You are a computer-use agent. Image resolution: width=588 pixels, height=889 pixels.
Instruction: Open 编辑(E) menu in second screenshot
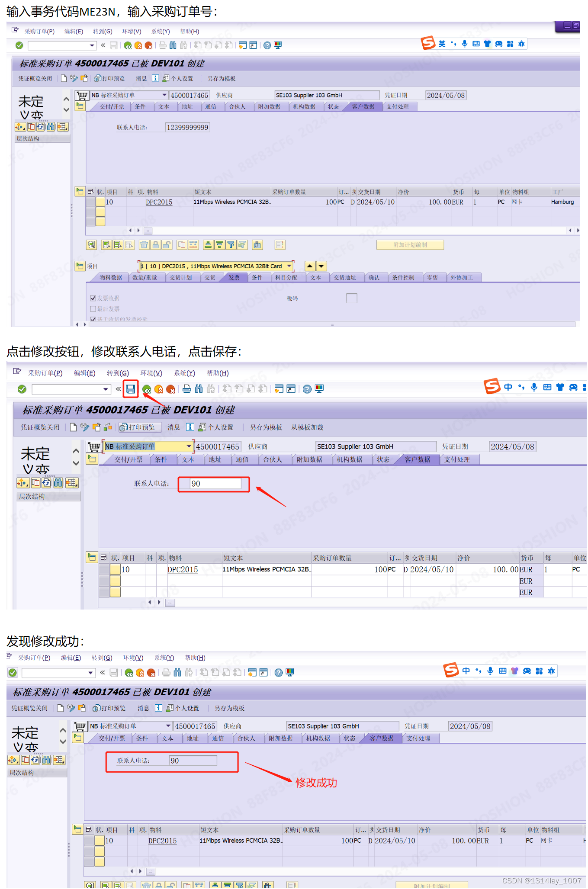(x=84, y=373)
